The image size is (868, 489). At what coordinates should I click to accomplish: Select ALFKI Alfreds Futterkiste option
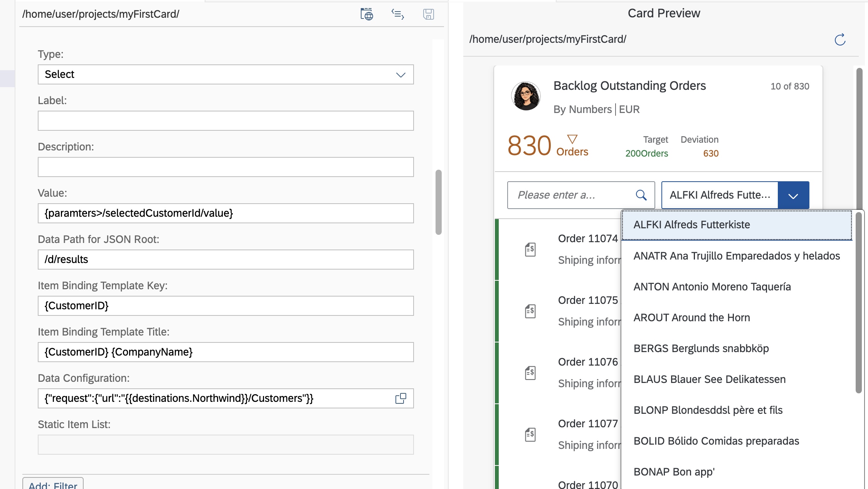point(692,224)
